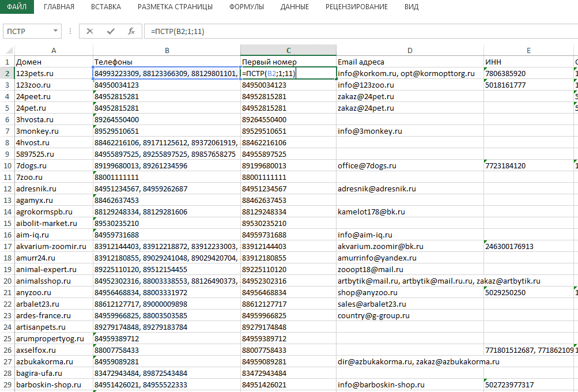Viewport: 578px width, 392px height.
Task: Click the office@7dogs.ru email cell
Action: 410,165
